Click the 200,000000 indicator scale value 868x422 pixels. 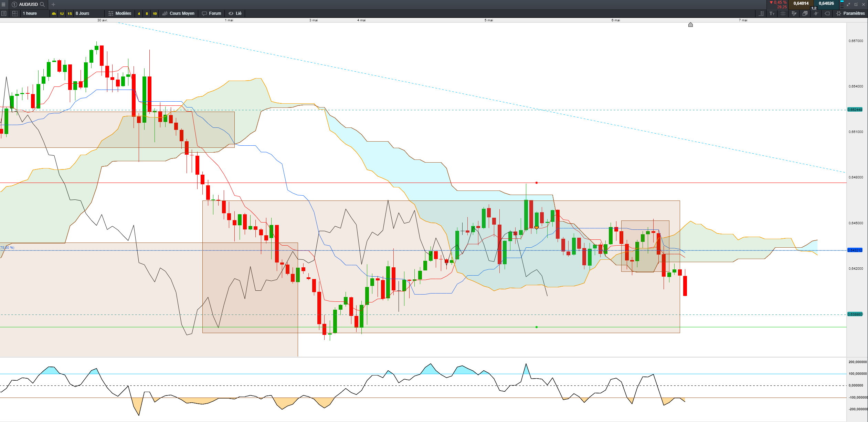[858, 362]
